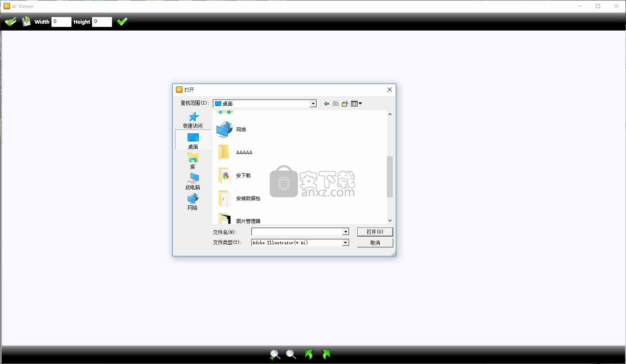Select 网络 in the places sidebar

[193, 202]
